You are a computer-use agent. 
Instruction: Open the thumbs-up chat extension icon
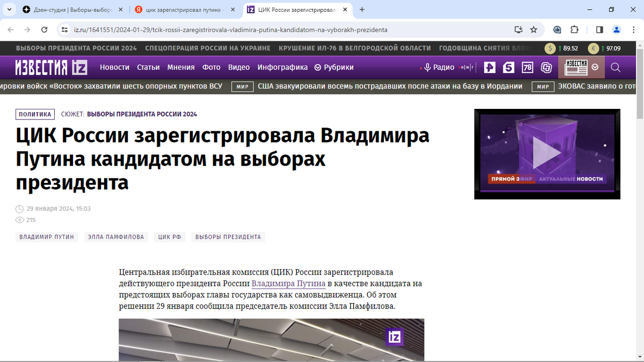click(558, 29)
